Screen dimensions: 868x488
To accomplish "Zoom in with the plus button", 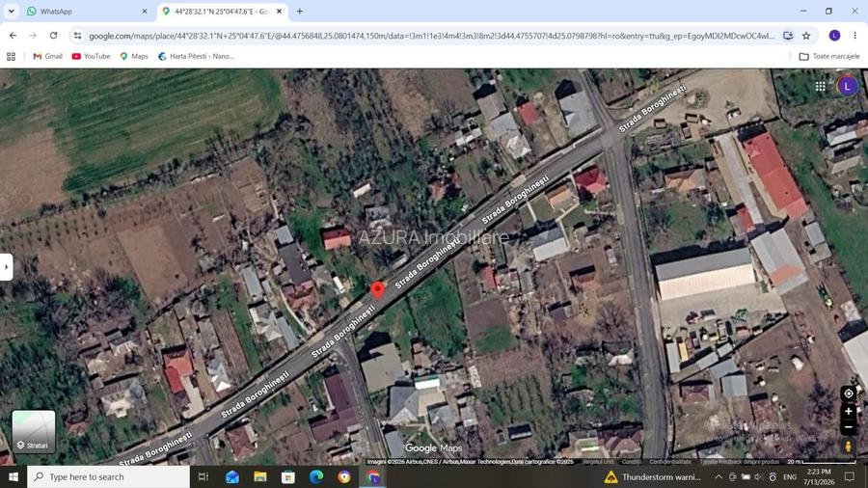I will (848, 412).
